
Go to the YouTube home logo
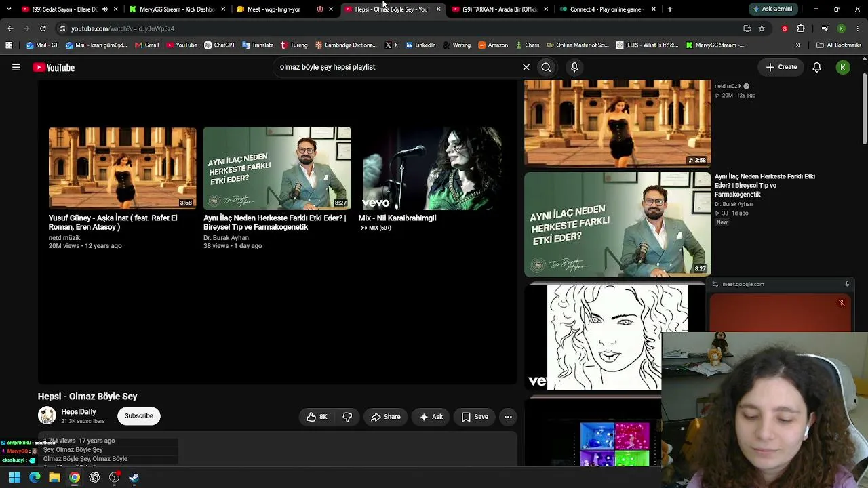point(54,67)
